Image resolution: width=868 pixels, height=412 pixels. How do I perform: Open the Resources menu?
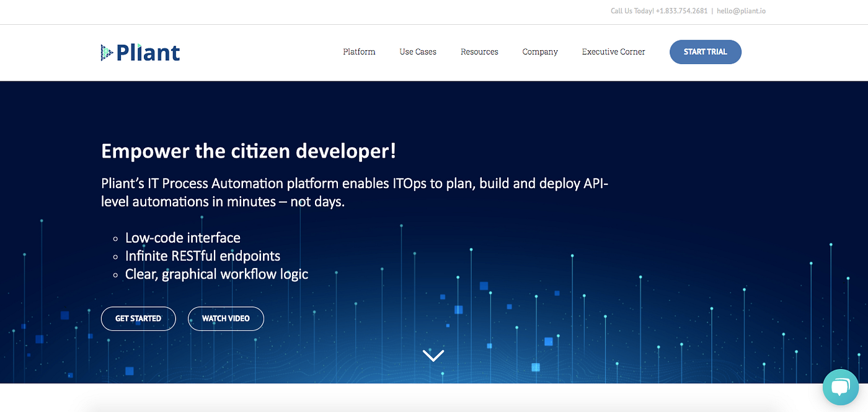[479, 52]
